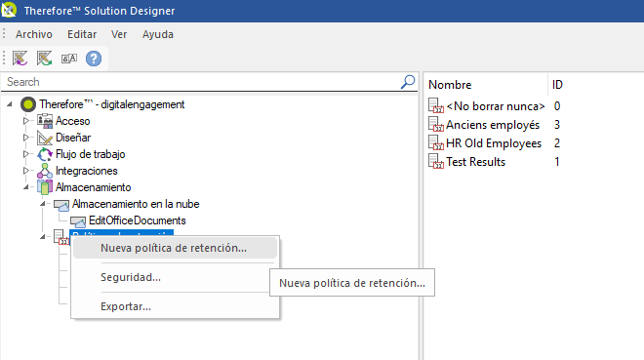
Task: Expand the Integraciones tree node
Action: click(x=26, y=171)
